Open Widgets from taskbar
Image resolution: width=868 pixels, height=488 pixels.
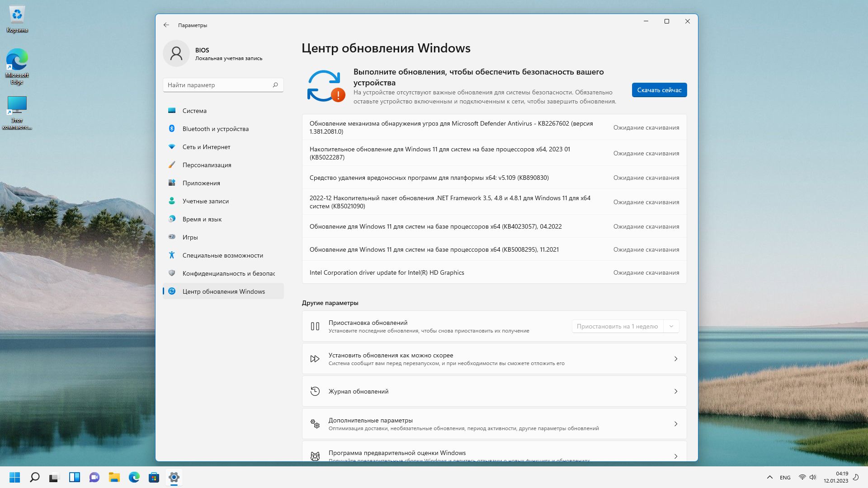pyautogui.click(x=75, y=477)
